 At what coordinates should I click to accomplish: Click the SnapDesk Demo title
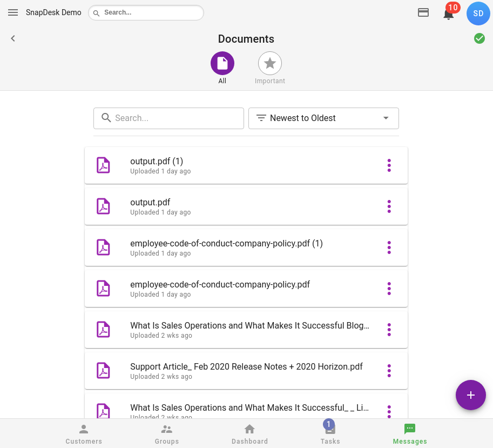[x=53, y=12]
